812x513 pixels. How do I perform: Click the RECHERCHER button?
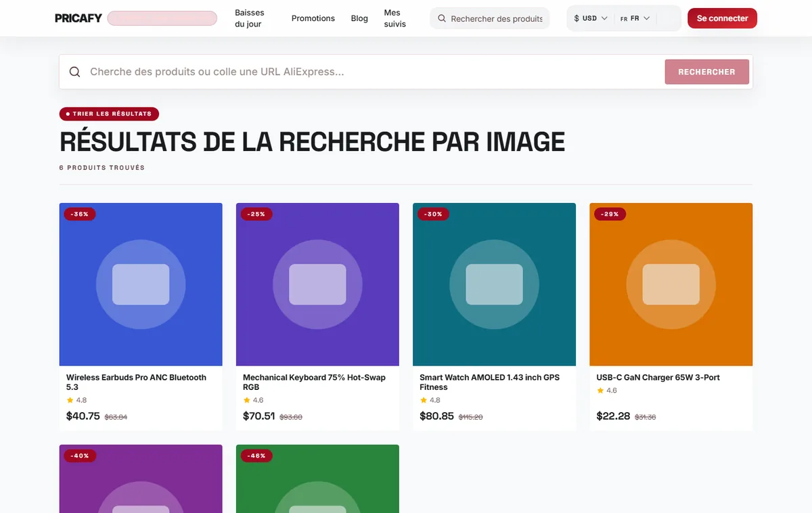706,72
